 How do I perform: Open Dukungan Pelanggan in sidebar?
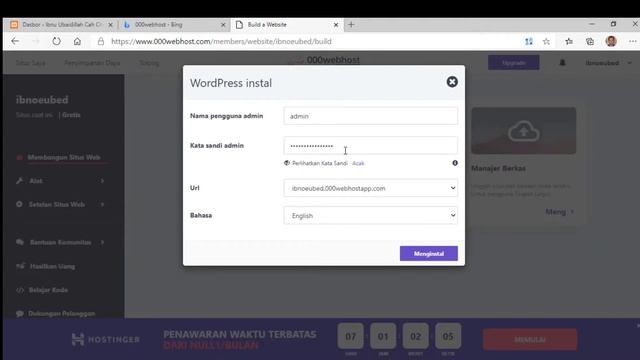61,313
